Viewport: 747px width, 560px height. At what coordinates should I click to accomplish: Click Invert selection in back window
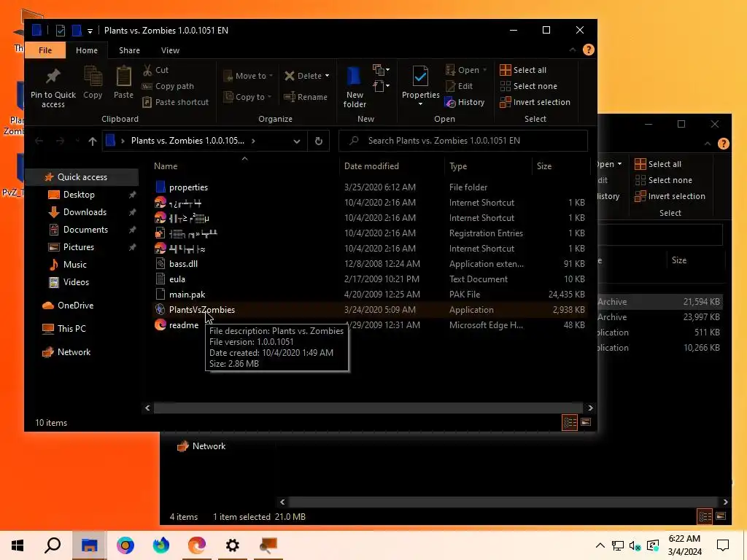click(670, 196)
